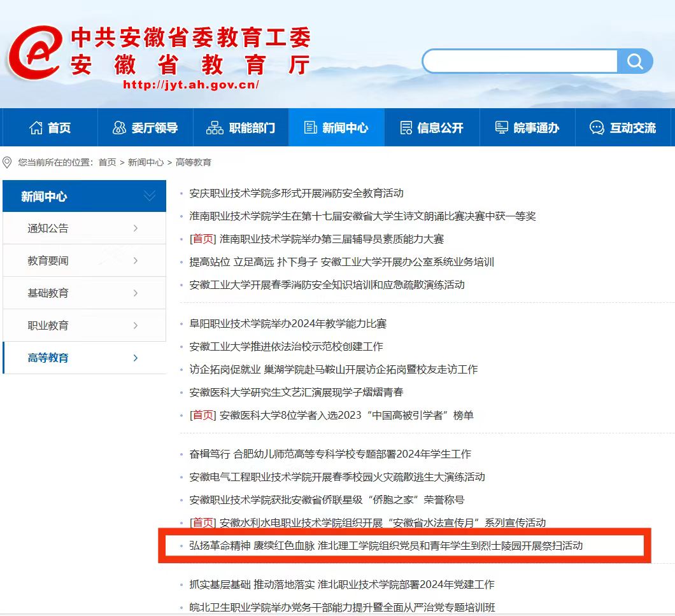Click the chat bubble icon beside 互动交流
The height and width of the screenshot is (616, 675).
tap(597, 128)
